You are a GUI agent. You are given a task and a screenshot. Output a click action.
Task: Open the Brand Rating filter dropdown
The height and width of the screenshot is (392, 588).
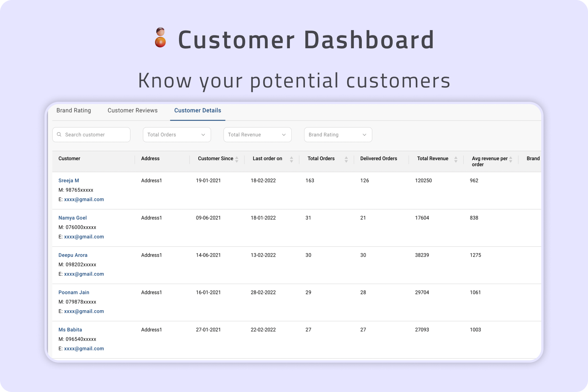[x=338, y=135]
